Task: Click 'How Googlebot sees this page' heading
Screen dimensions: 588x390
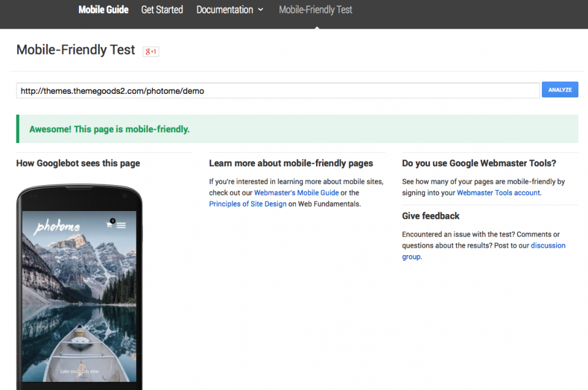Action: click(78, 163)
